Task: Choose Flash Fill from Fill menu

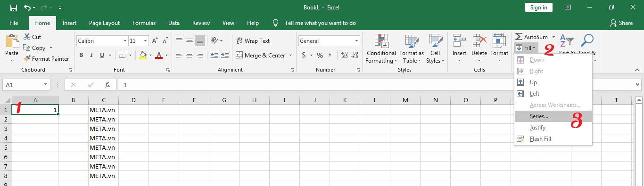Action: click(x=553, y=139)
